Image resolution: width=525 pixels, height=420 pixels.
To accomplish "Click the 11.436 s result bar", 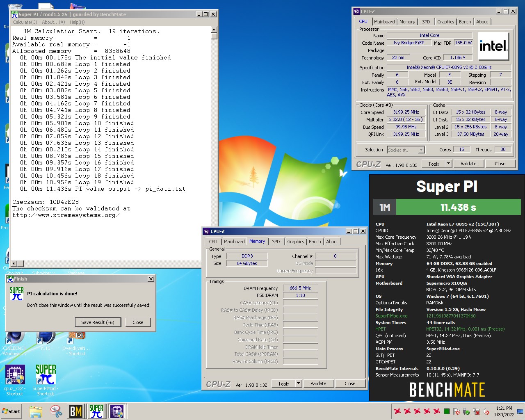I will (x=458, y=208).
